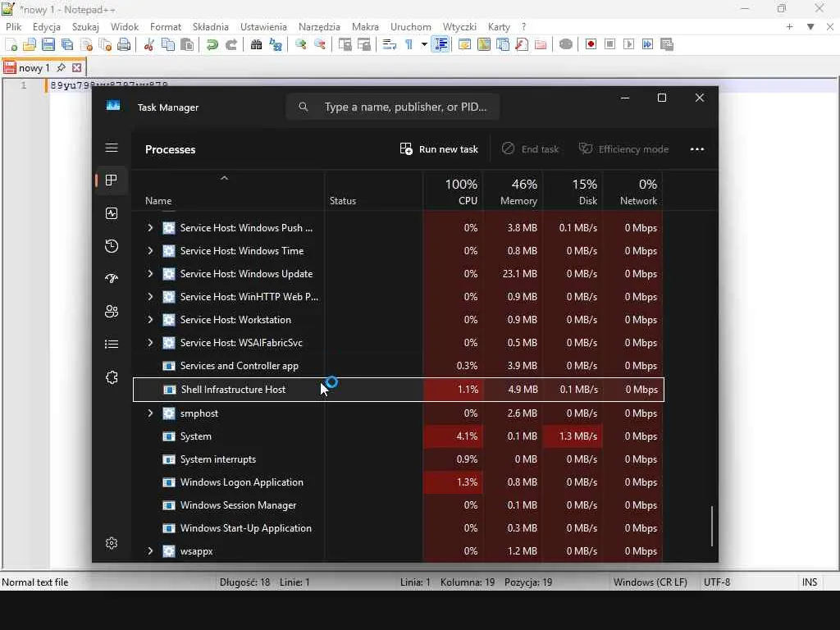Viewport: 840px width, 630px height.
Task: Select the nowy 1 document tab
Action: pyautogui.click(x=34, y=68)
